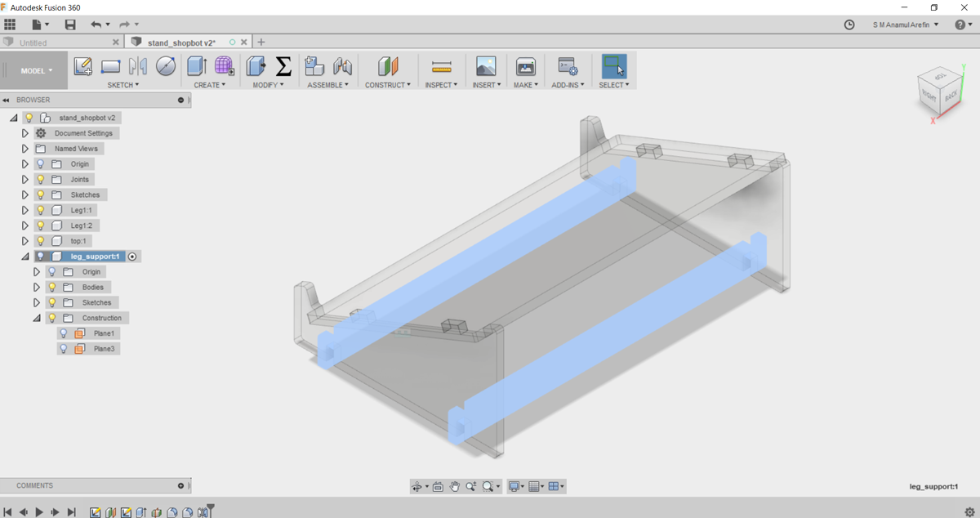Open the MODIFY menu
Screen dimensions: 980x518
click(x=269, y=85)
